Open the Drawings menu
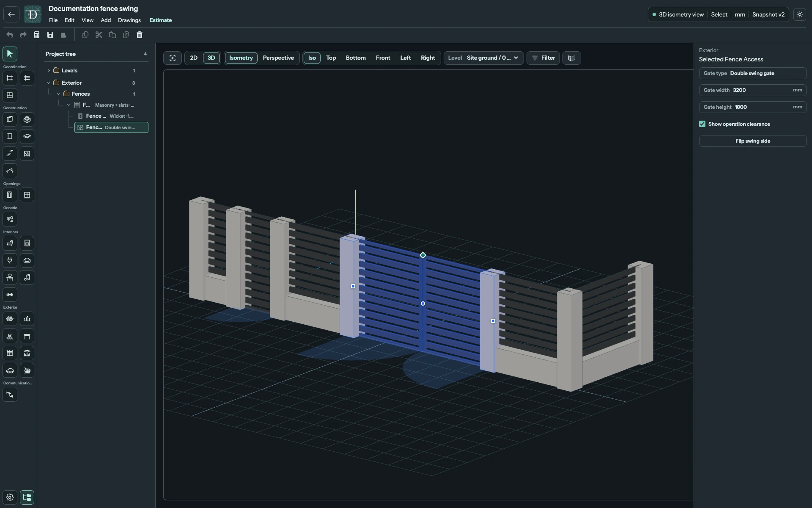 129,20
